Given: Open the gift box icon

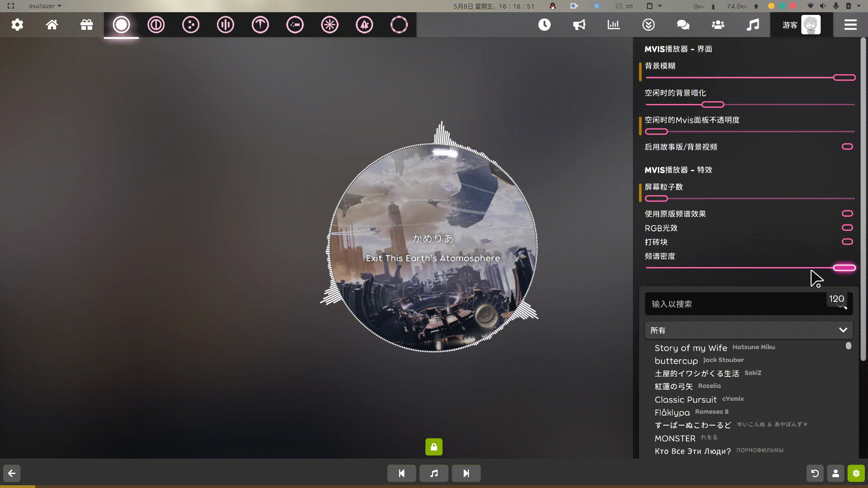Looking at the screenshot, I should tap(87, 24).
